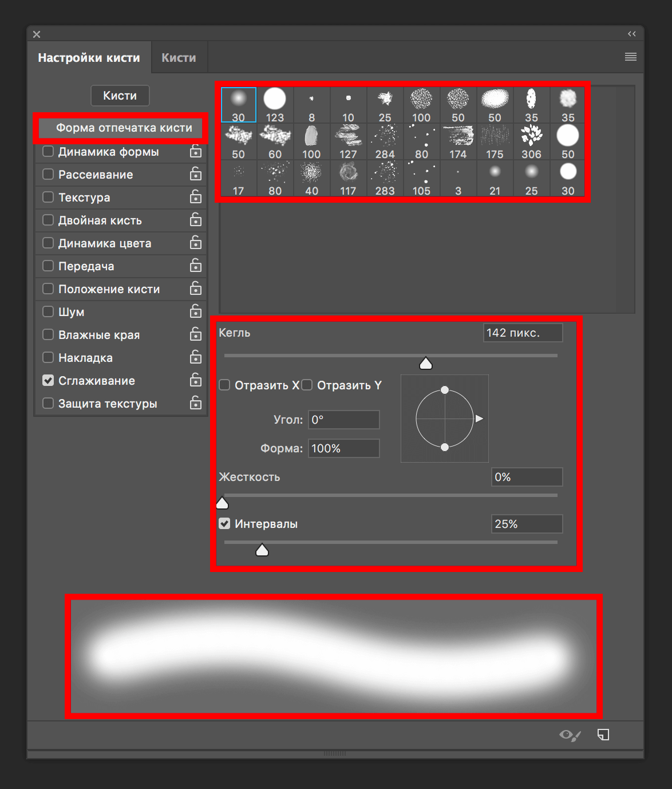672x789 pixels.
Task: Click the lock icon beside Сглаживание
Action: click(196, 380)
